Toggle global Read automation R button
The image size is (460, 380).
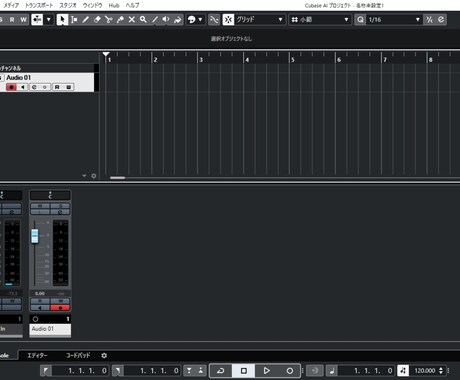(x=12, y=20)
